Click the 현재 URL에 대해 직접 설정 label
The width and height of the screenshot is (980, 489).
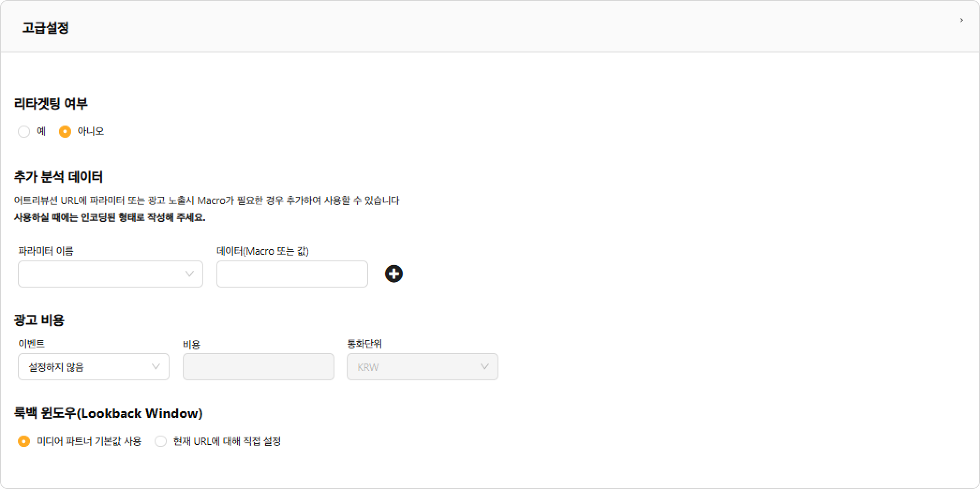pyautogui.click(x=227, y=441)
